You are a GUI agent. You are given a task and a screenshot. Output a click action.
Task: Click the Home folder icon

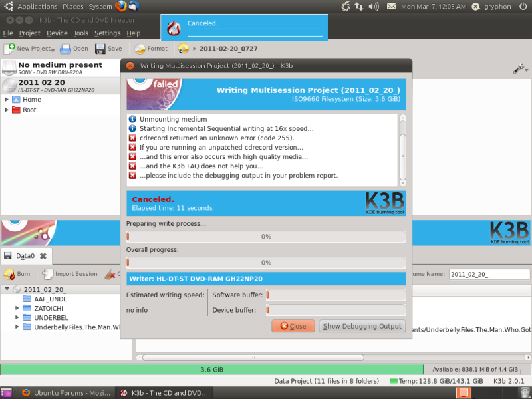[16, 100]
